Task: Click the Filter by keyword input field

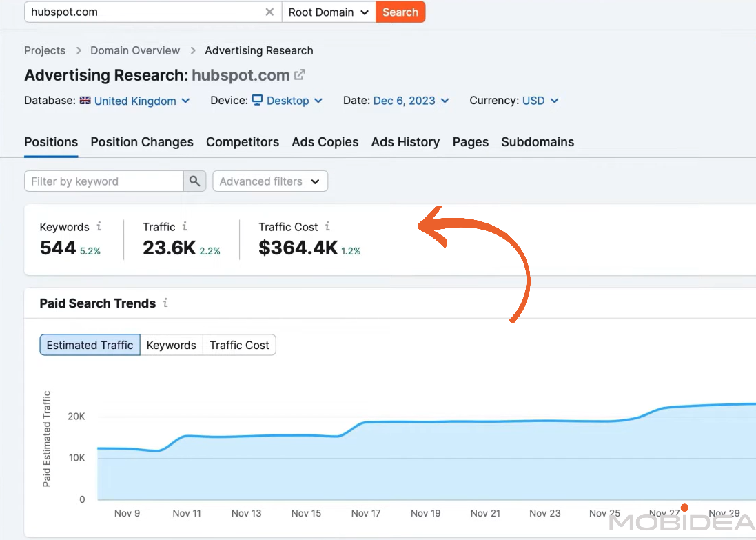Action: tap(103, 181)
